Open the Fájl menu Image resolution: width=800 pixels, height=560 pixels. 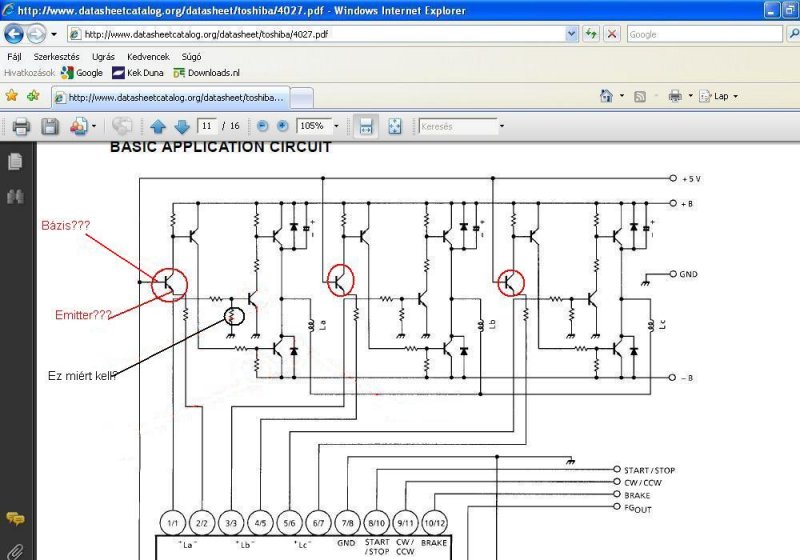click(x=14, y=57)
